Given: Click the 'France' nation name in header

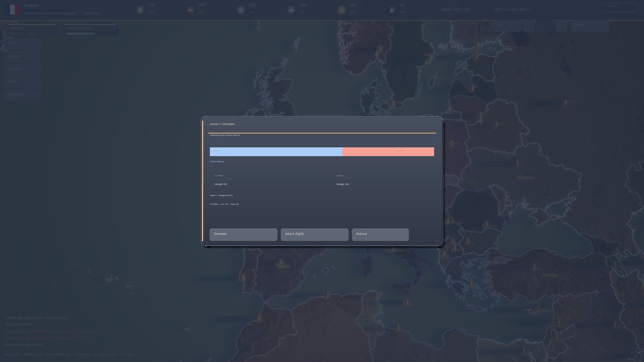Looking at the screenshot, I should click(x=31, y=5).
